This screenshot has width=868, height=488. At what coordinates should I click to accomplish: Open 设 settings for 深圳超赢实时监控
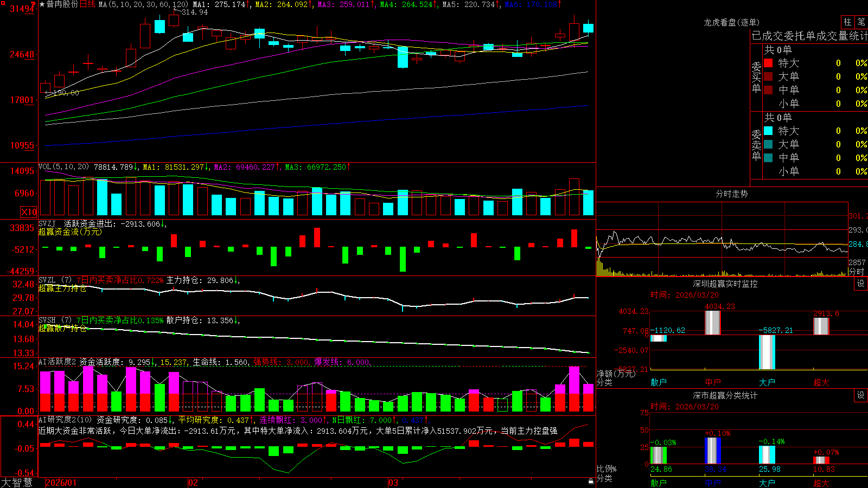(x=861, y=284)
